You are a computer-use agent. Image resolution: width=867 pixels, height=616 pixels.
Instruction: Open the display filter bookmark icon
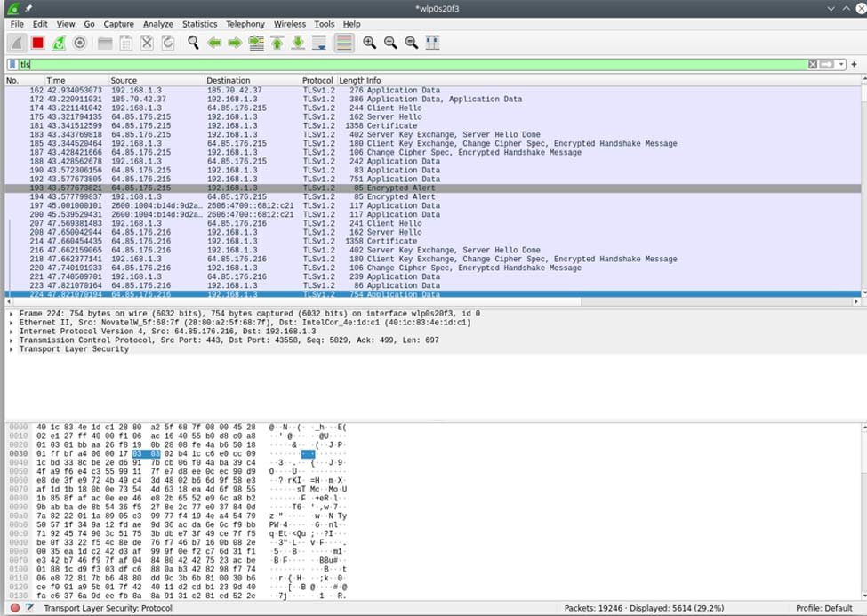[12, 64]
